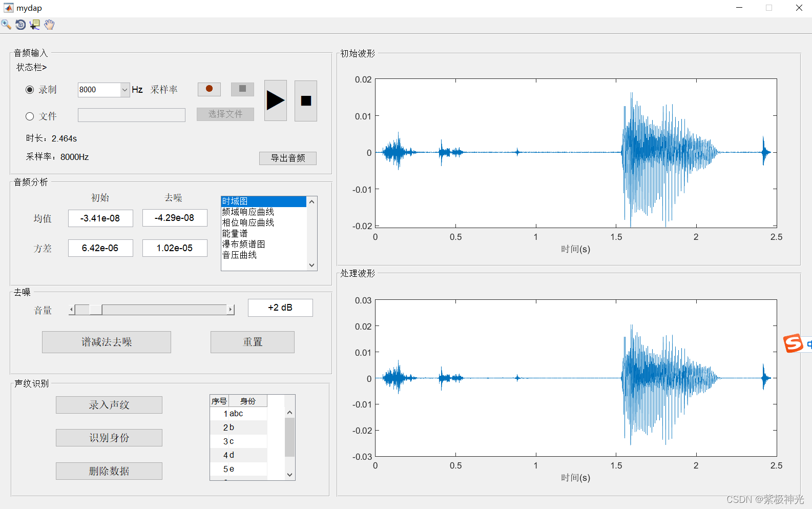
Task: Click the 删除数据 button
Action: 109,471
